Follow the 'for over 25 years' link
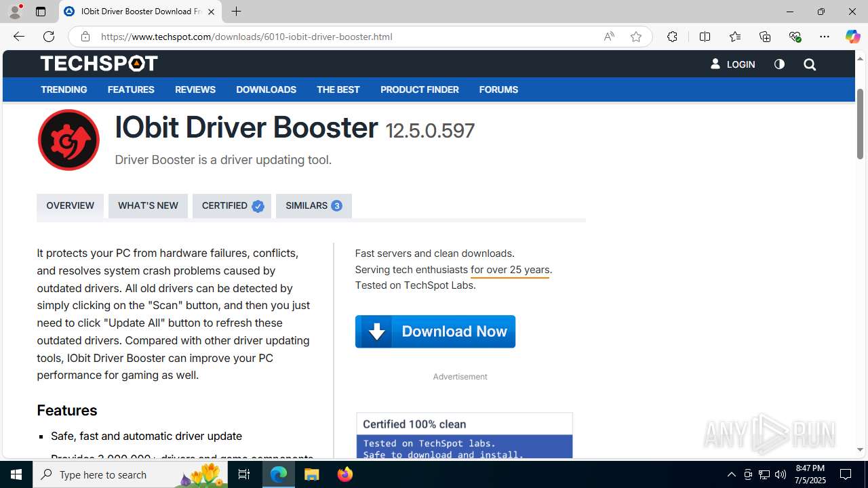The image size is (868, 488). pos(510,270)
